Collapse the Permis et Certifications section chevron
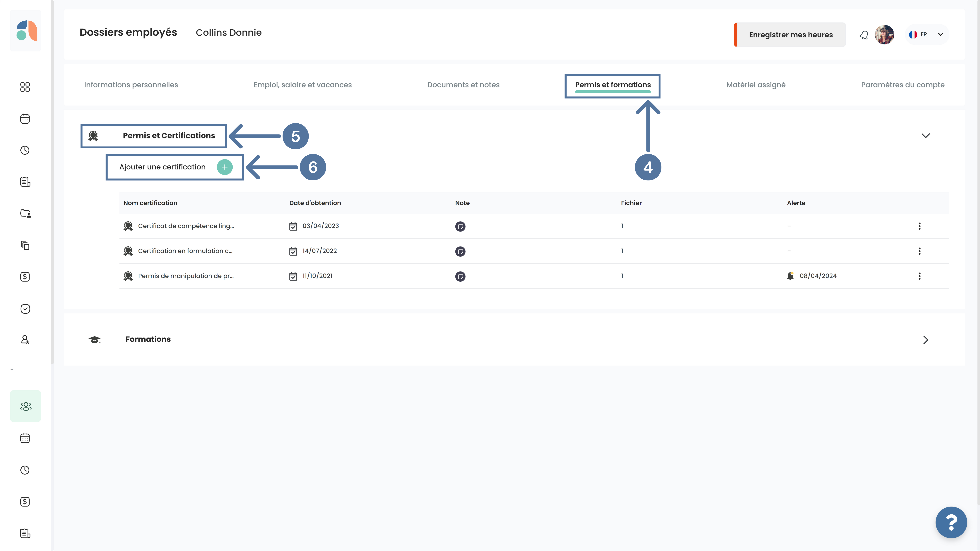This screenshot has width=980, height=551. click(926, 136)
